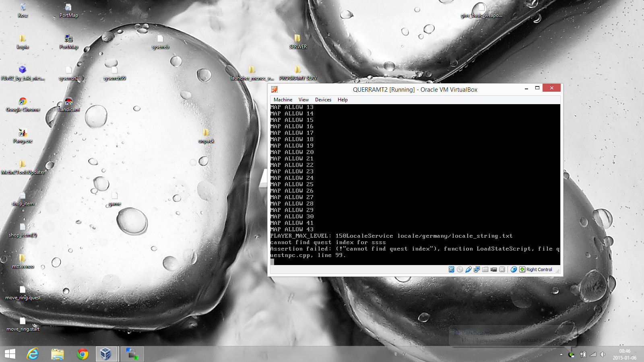Click the video capture indicator icon

pos(494,269)
